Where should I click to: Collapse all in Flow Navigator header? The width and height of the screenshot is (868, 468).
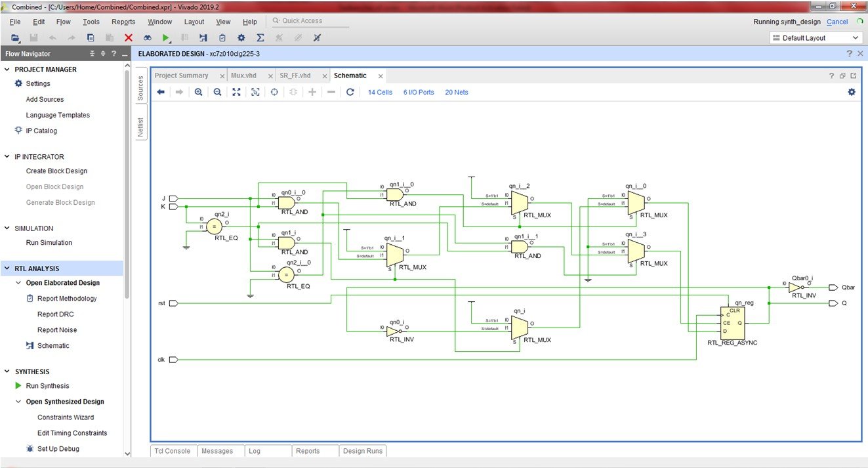(93, 54)
